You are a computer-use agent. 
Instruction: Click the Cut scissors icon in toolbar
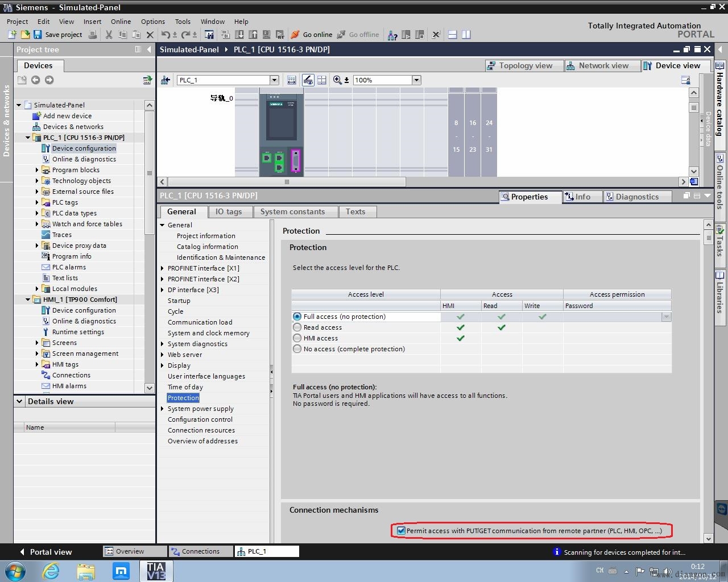pos(109,35)
